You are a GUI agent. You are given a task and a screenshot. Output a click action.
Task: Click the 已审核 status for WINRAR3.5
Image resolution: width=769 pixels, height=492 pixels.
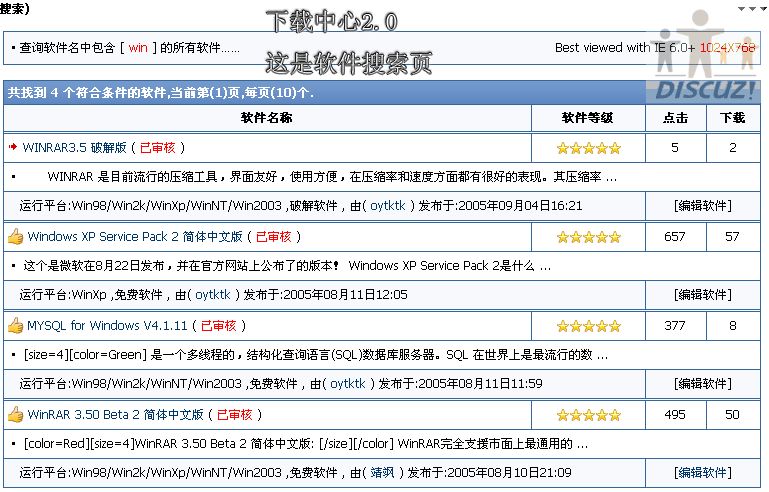point(158,148)
